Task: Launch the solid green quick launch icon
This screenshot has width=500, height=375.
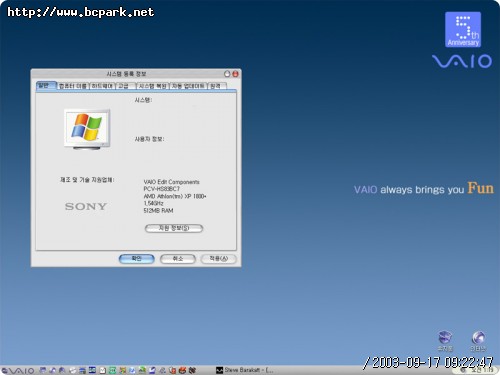Action: [x=112, y=370]
